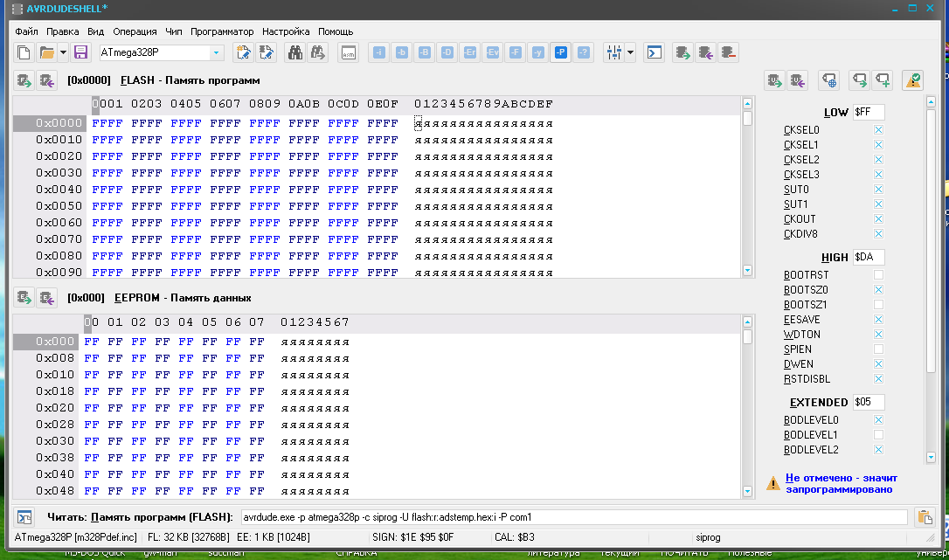
Task: Click the tag with green plus icon
Action: 883,80
